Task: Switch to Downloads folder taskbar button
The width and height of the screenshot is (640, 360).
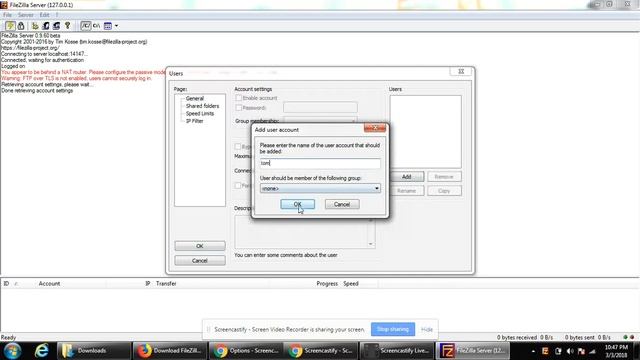Action: pyautogui.click(x=93, y=351)
